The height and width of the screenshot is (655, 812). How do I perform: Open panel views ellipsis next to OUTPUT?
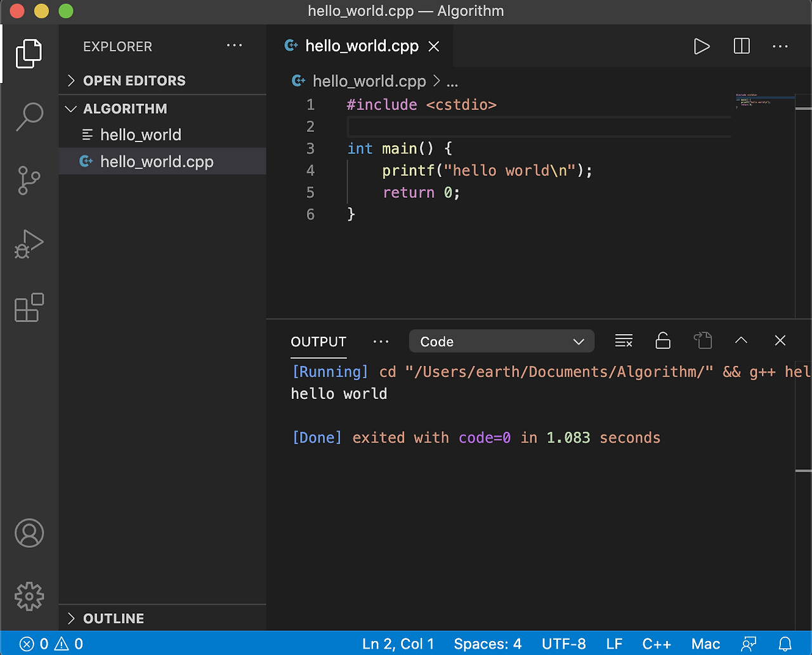click(381, 342)
